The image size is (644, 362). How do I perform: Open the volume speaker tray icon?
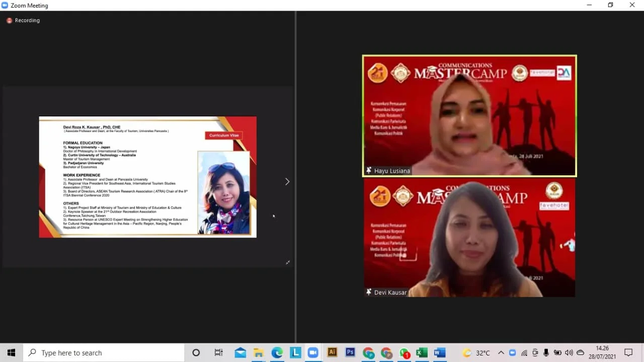coord(569,353)
